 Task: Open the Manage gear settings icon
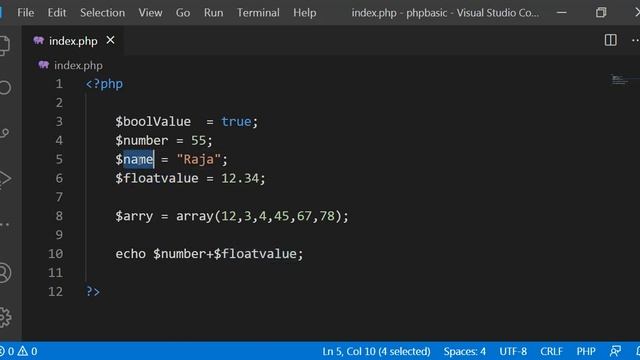click(4, 317)
